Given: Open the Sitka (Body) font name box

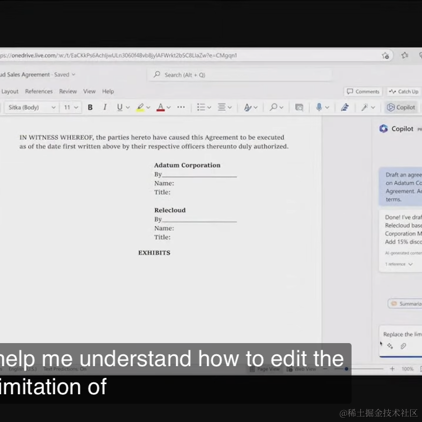Looking at the screenshot, I should [x=32, y=107].
